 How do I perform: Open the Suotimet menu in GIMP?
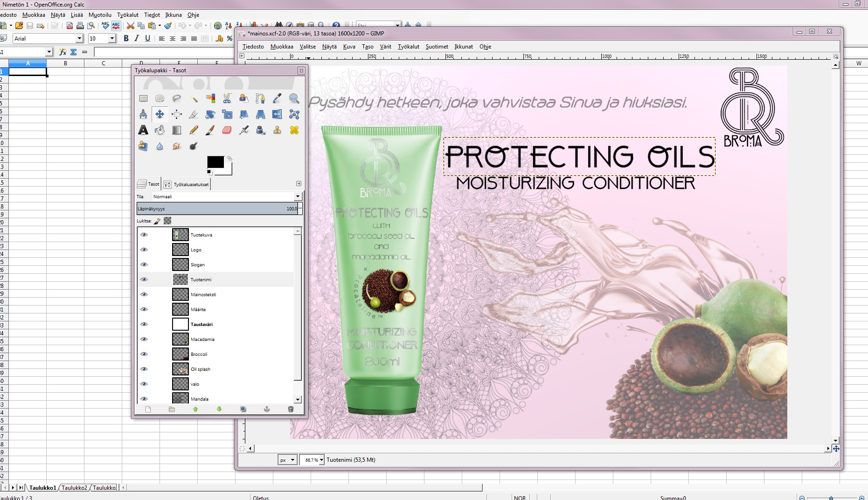click(437, 47)
